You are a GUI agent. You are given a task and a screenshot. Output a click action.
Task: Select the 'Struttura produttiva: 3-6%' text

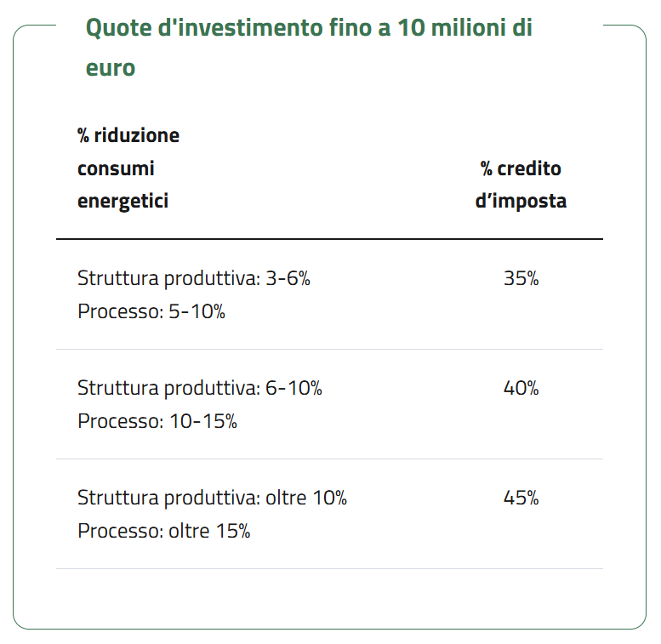pos(194,278)
